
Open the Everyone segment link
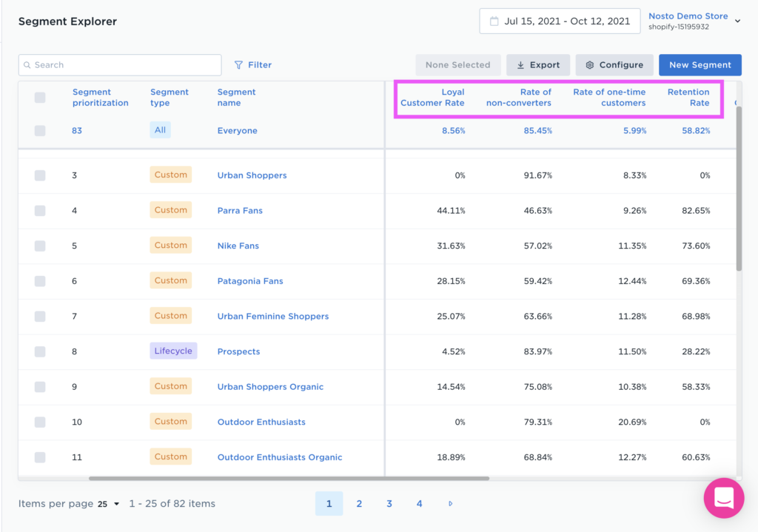tap(238, 130)
